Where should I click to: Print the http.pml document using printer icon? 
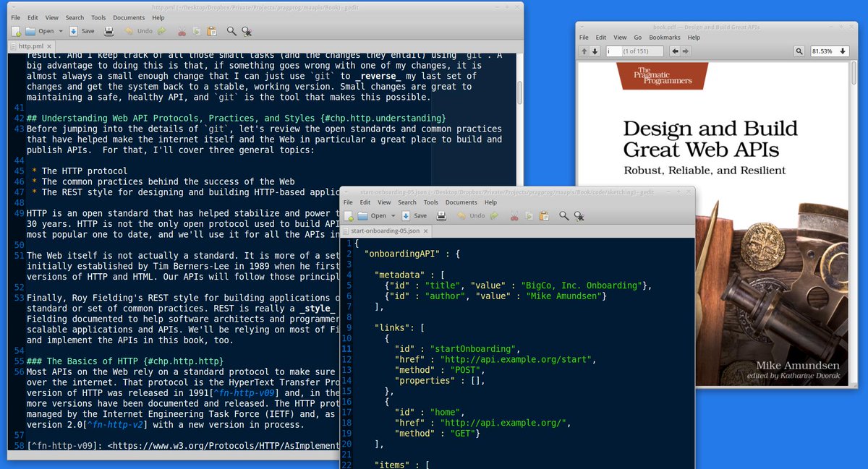[109, 31]
